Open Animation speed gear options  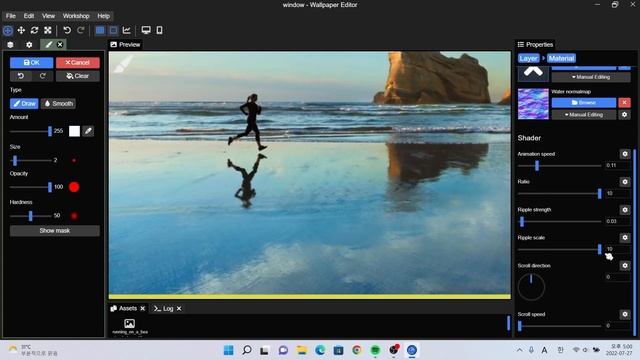pos(625,154)
